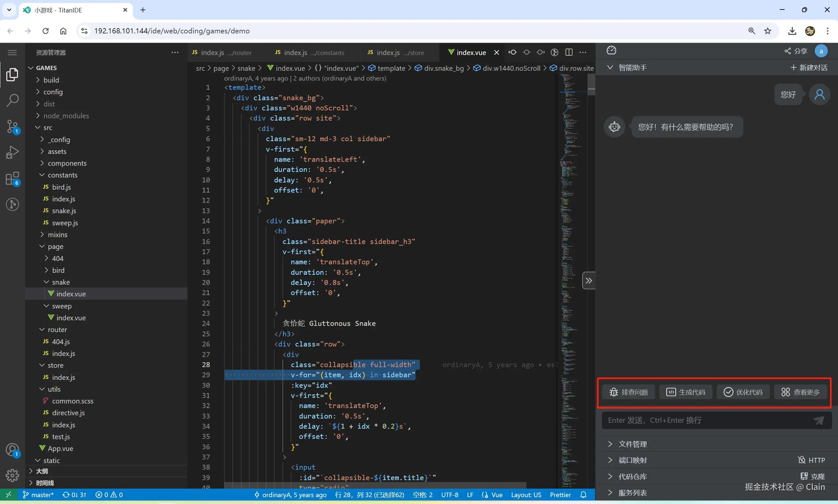This screenshot has width=838, height=504.
Task: Open notifications bell in status bar
Action: point(583,495)
